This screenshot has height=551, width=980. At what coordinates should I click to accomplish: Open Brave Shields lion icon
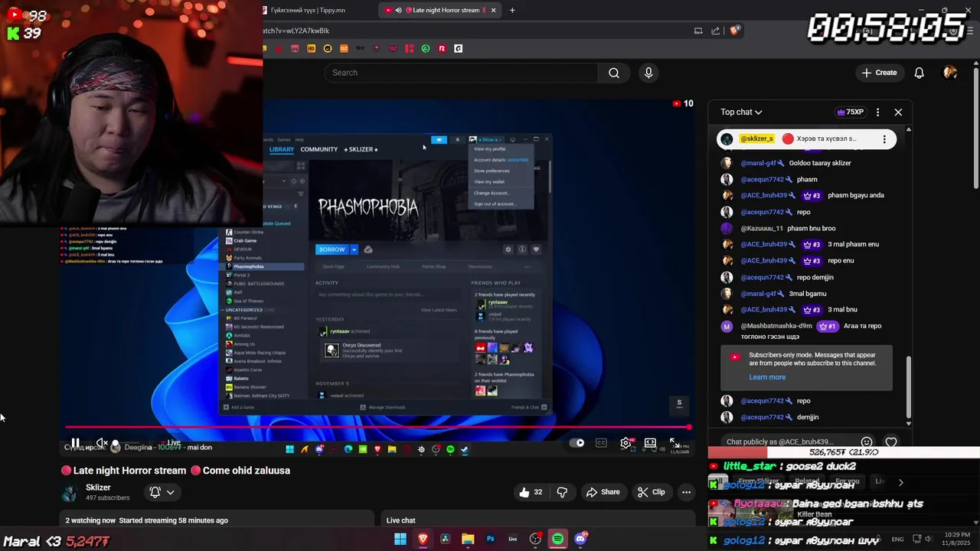[735, 31]
